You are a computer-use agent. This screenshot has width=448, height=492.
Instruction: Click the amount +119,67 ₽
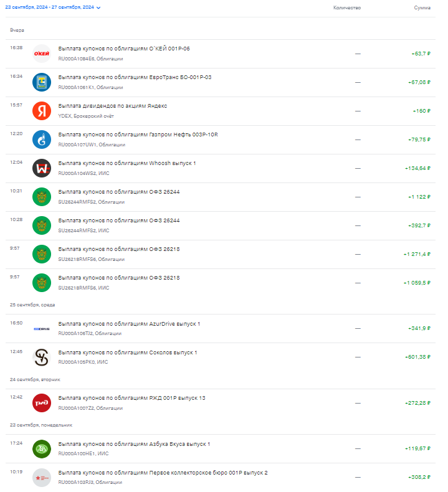[x=417, y=448]
